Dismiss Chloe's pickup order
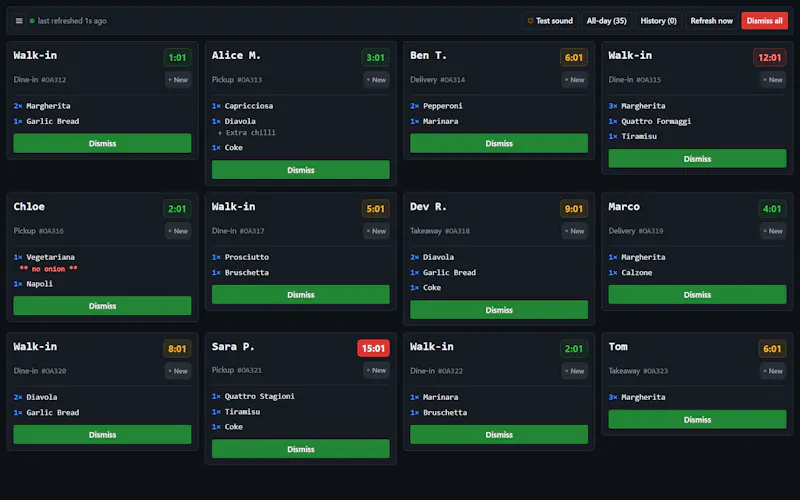This screenshot has width=800, height=500. click(x=102, y=306)
